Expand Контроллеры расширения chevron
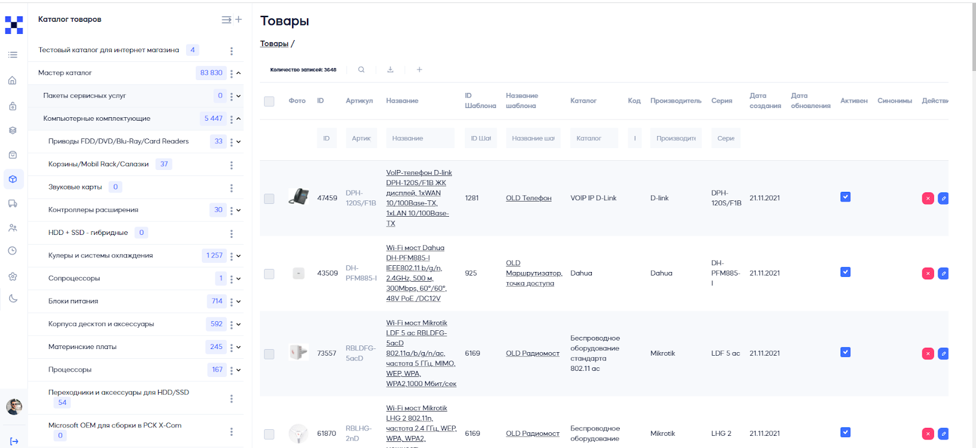976x448 pixels. click(239, 210)
